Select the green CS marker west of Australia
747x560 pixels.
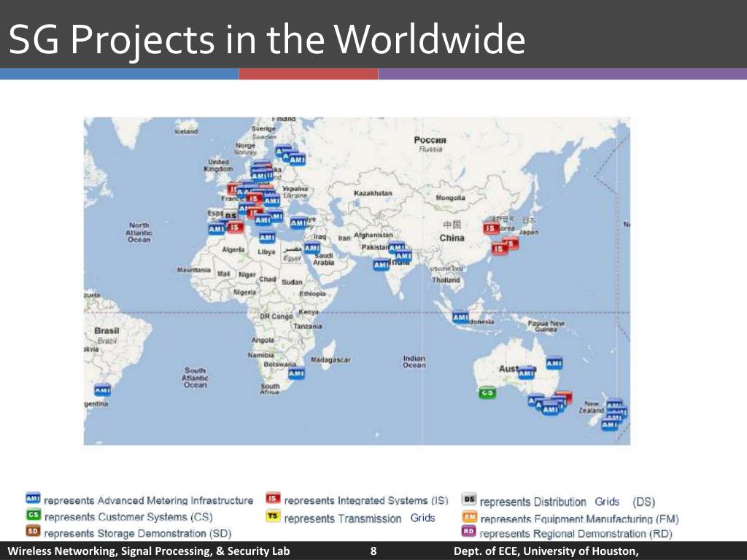tap(487, 393)
